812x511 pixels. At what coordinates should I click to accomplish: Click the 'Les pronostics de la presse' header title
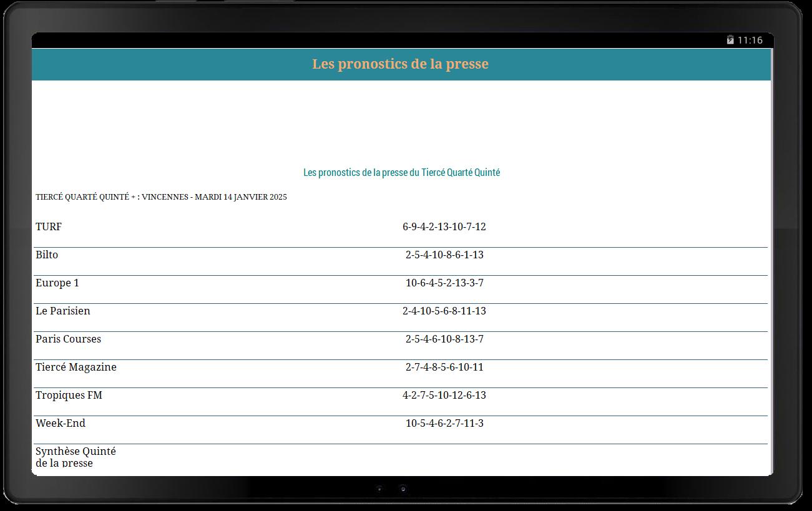click(x=400, y=64)
